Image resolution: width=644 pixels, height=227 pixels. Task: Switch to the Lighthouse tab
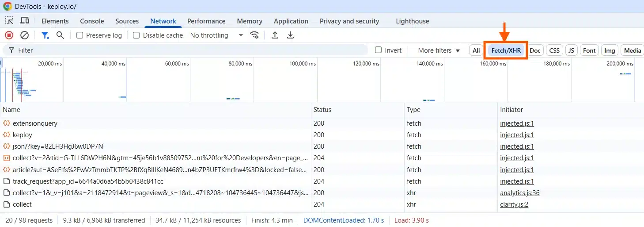pos(413,21)
